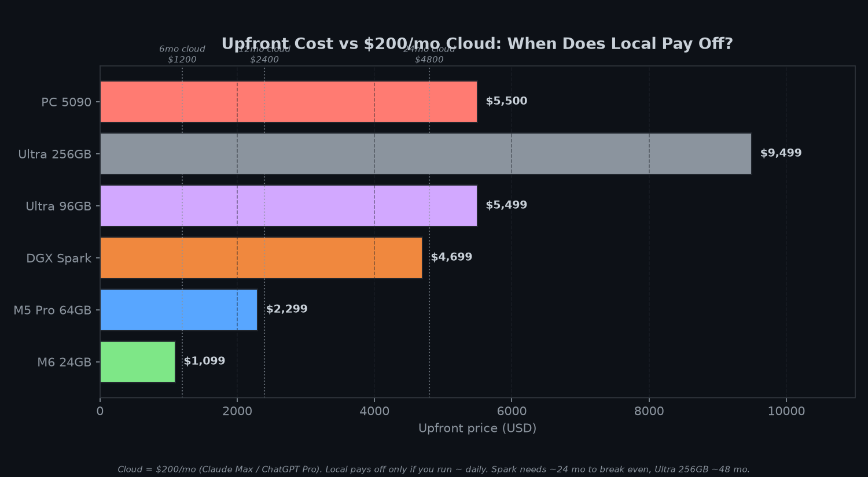Click the Ultra 256GB axis label
868x477 pixels.
pyautogui.click(x=55, y=154)
